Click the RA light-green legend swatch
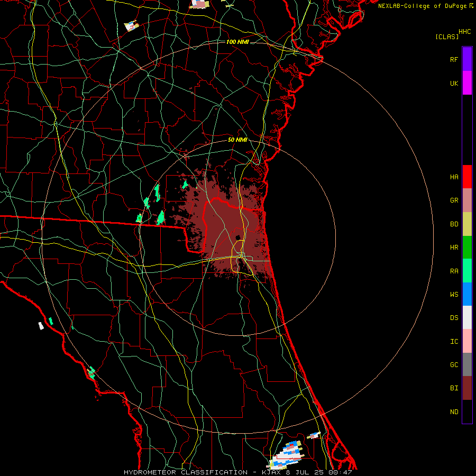This screenshot has height=476, width=476. click(467, 271)
